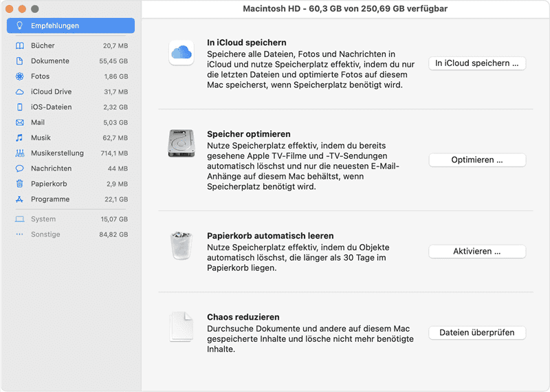This screenshot has width=550, height=392.
Task: Click the '714,1 MB' size value
Action: [x=114, y=153]
